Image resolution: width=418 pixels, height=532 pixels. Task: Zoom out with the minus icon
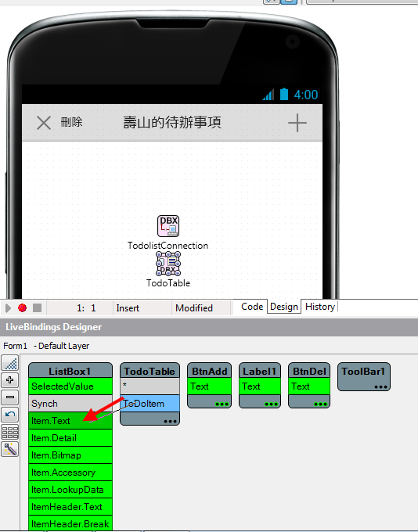pyautogui.click(x=10, y=397)
